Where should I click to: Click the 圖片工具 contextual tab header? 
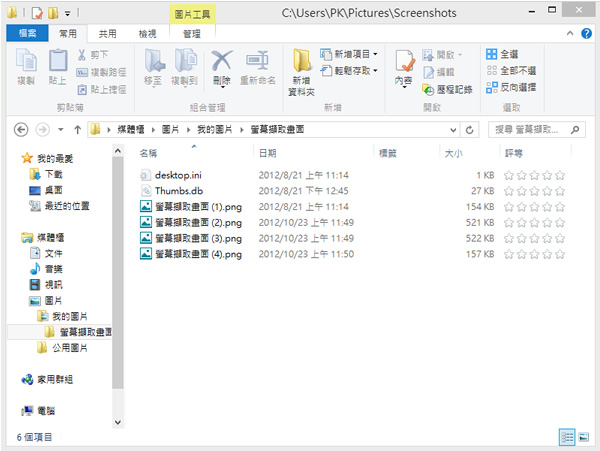click(192, 14)
